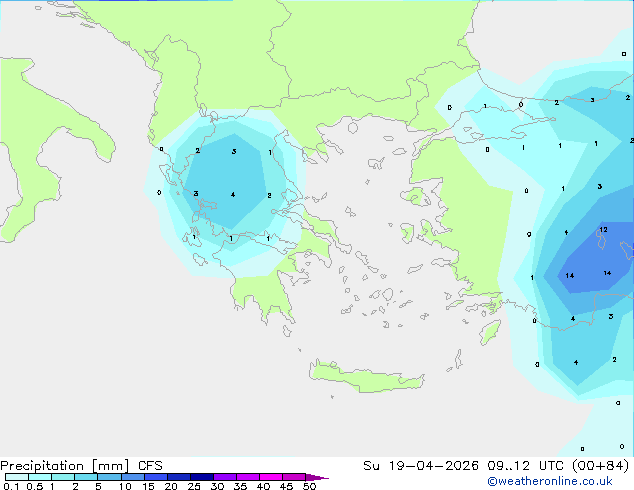Image resolution: width=634 pixels, height=490 pixels.
Task: Click the above-50 arrow tip of the legend
Action: click(317, 478)
